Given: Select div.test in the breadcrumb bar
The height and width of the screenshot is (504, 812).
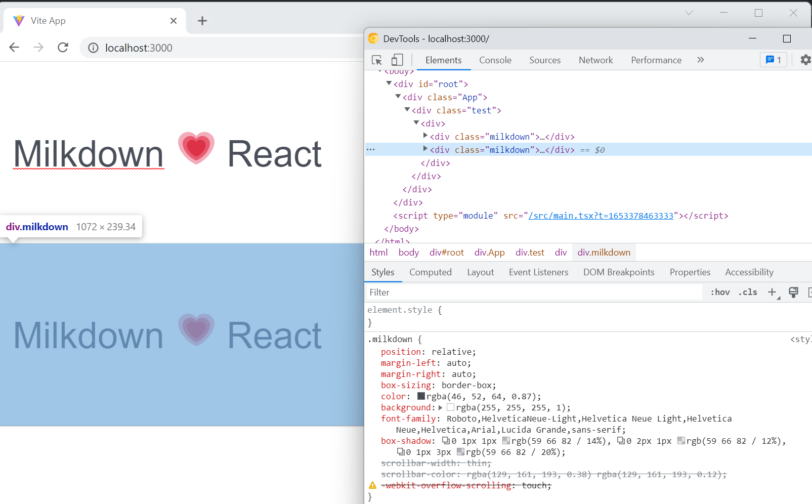Looking at the screenshot, I should coord(529,252).
